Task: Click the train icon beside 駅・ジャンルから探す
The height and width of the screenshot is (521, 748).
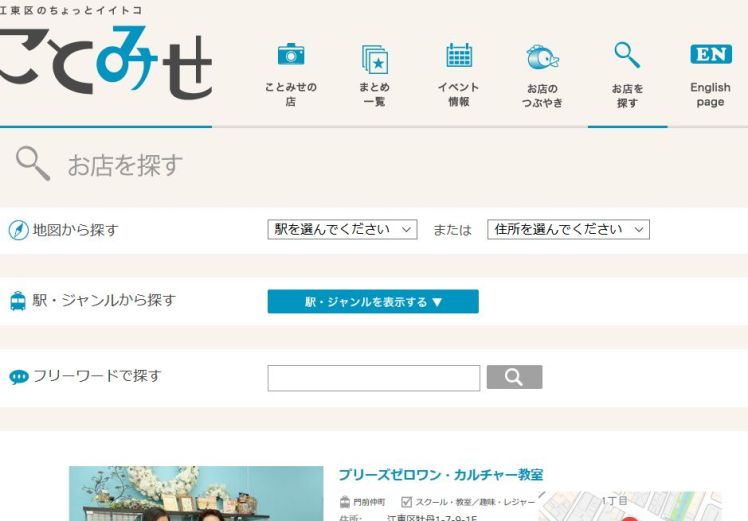Action: pos(18,301)
